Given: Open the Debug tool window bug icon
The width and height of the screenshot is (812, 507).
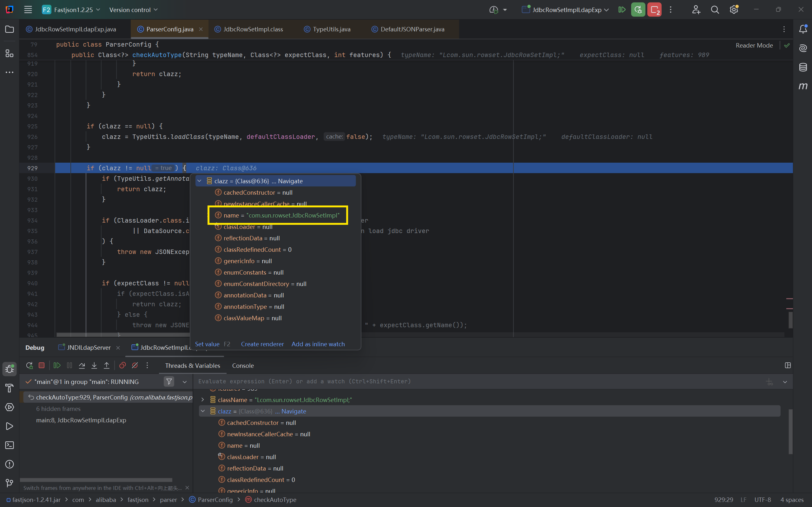Looking at the screenshot, I should [10, 369].
